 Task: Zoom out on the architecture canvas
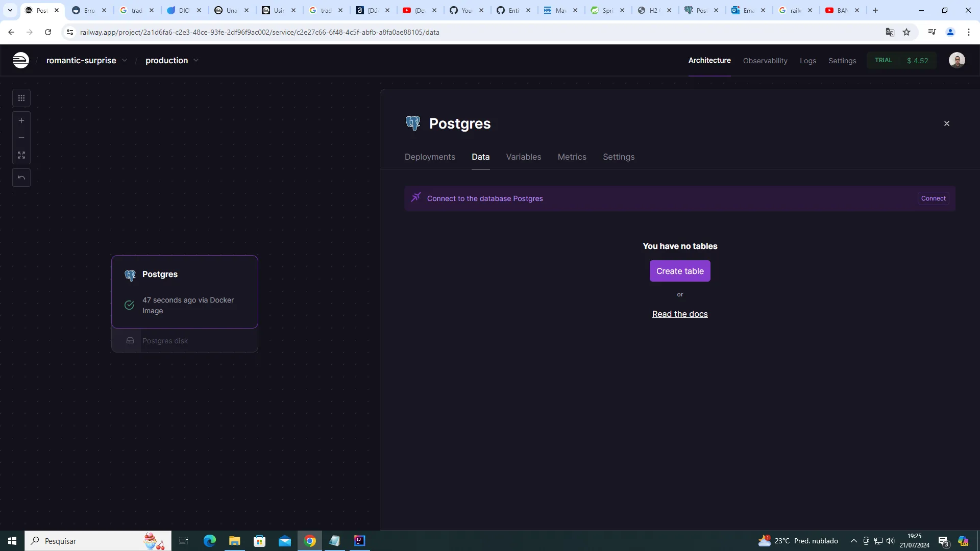21,138
